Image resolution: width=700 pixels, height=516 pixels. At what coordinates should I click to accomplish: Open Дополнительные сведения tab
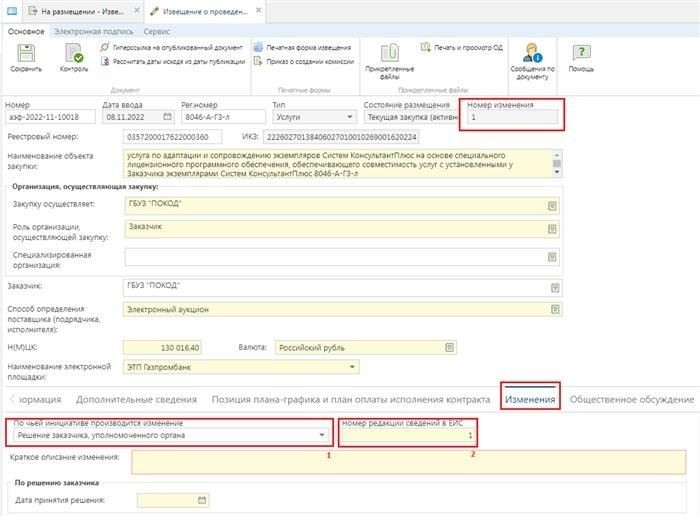[136, 399]
